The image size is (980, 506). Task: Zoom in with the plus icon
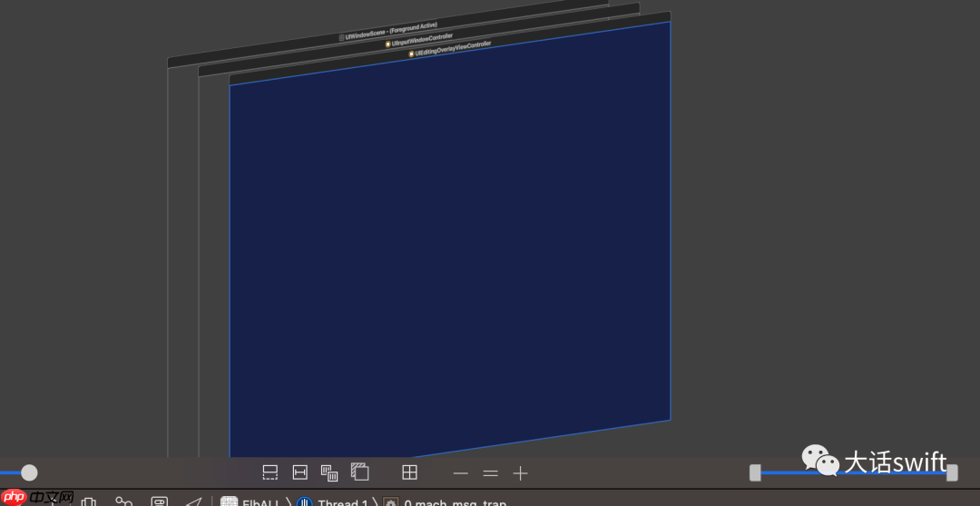click(x=520, y=473)
